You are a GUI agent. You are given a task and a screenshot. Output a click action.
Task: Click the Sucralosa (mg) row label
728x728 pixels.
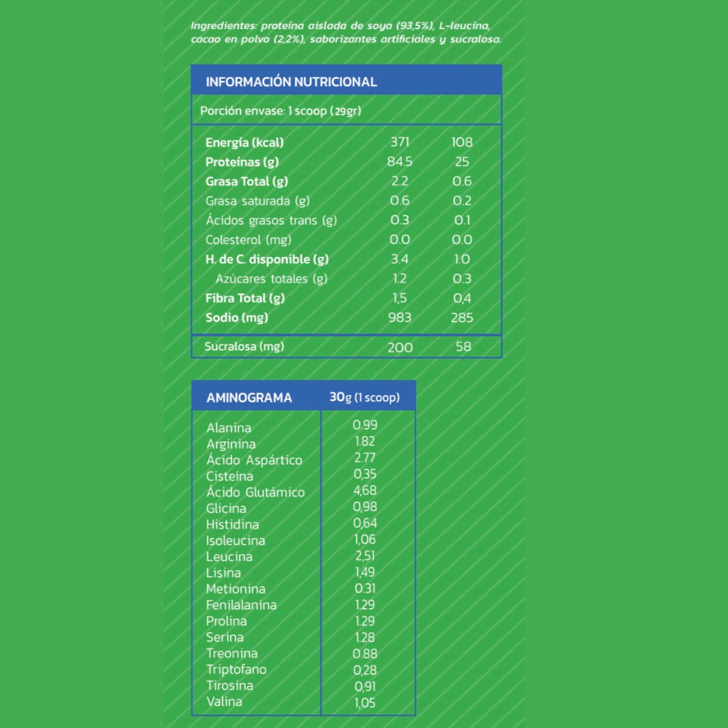click(x=245, y=346)
